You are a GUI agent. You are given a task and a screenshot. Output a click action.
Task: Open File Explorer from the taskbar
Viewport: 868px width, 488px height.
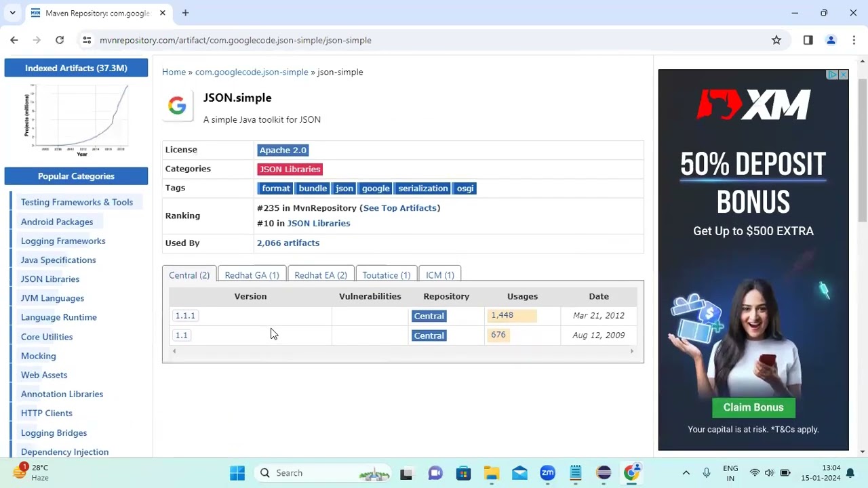492,473
